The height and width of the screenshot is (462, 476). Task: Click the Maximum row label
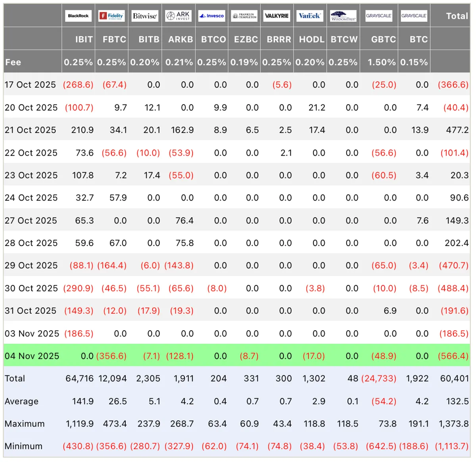tap(25, 423)
